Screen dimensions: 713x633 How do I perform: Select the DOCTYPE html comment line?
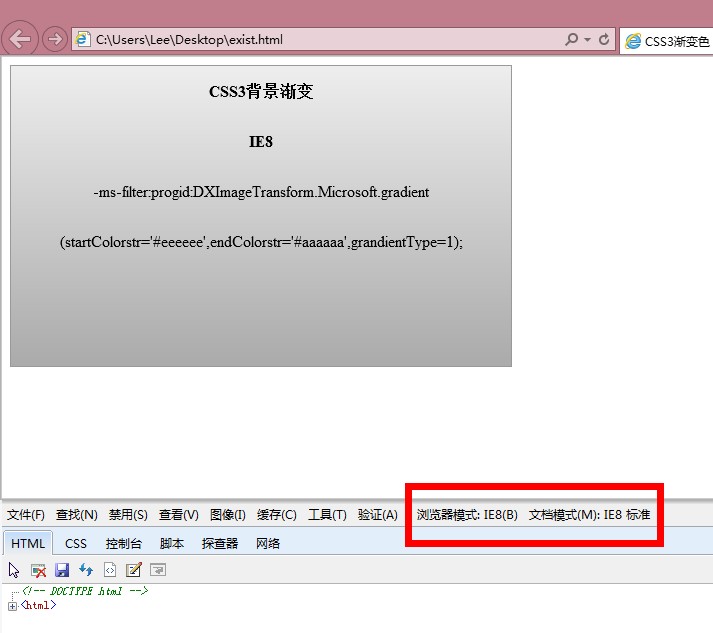85,591
